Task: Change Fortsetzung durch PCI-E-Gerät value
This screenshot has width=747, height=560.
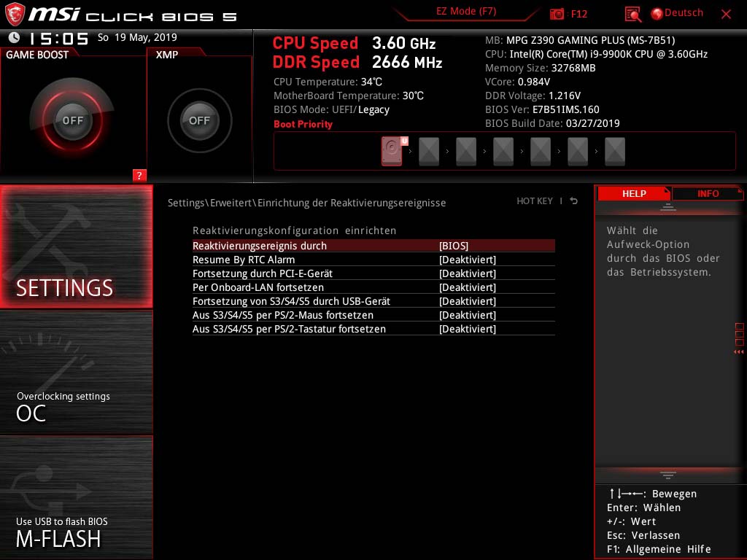Action: tap(468, 273)
